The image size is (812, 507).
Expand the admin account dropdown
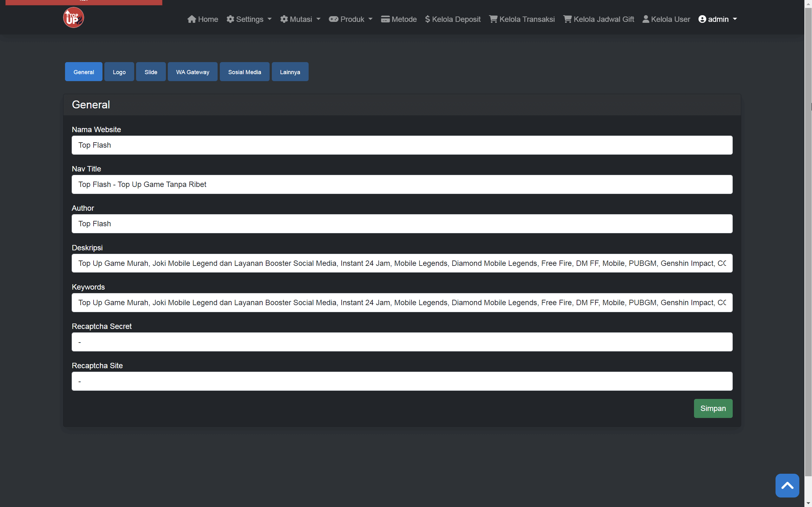pyautogui.click(x=717, y=19)
